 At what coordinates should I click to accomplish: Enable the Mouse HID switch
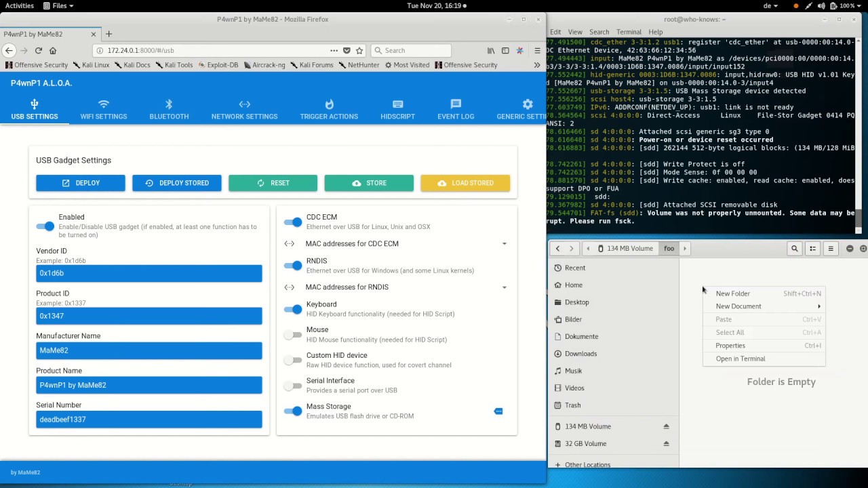[x=293, y=335]
